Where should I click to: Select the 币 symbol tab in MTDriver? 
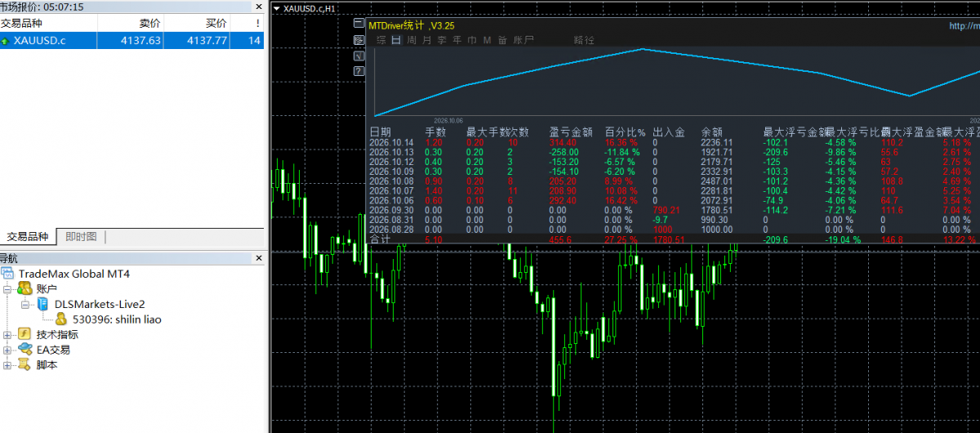pyautogui.click(x=472, y=39)
